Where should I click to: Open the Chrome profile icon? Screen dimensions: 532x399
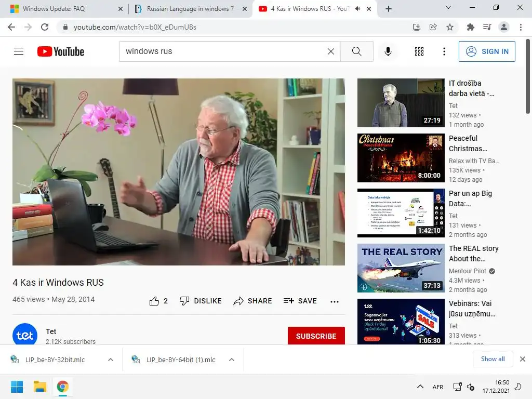click(504, 27)
